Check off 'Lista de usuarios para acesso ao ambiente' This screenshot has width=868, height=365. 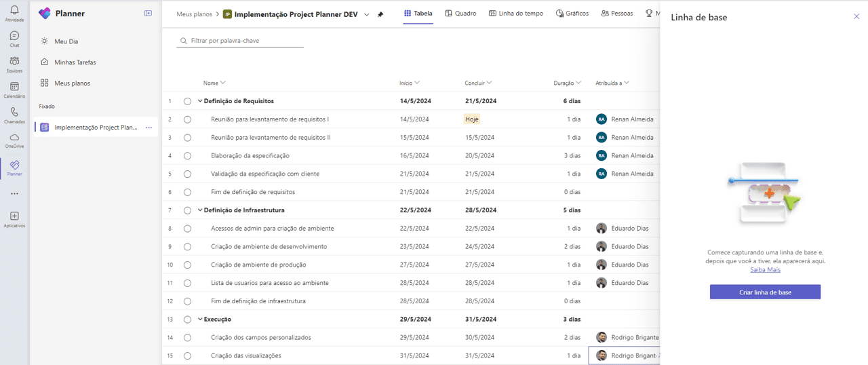tap(187, 283)
